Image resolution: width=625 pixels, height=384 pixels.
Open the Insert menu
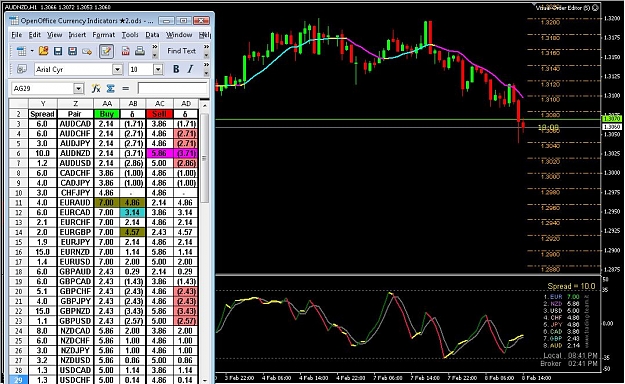(x=77, y=35)
